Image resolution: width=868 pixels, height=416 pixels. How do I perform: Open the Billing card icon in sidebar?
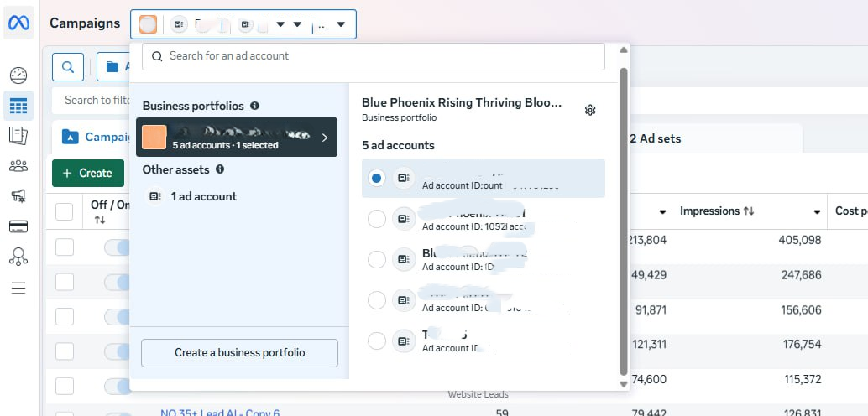pyautogui.click(x=18, y=226)
